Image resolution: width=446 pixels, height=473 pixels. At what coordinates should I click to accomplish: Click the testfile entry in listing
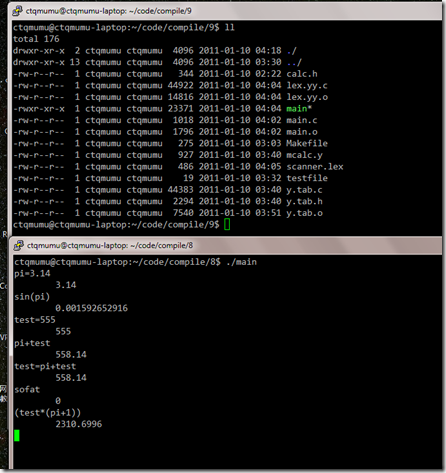(x=307, y=178)
